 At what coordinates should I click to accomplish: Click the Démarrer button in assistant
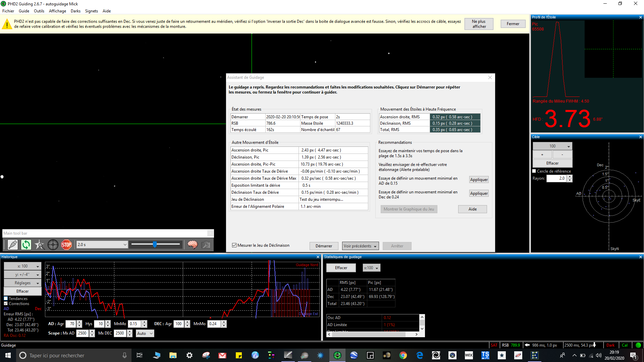click(x=324, y=246)
